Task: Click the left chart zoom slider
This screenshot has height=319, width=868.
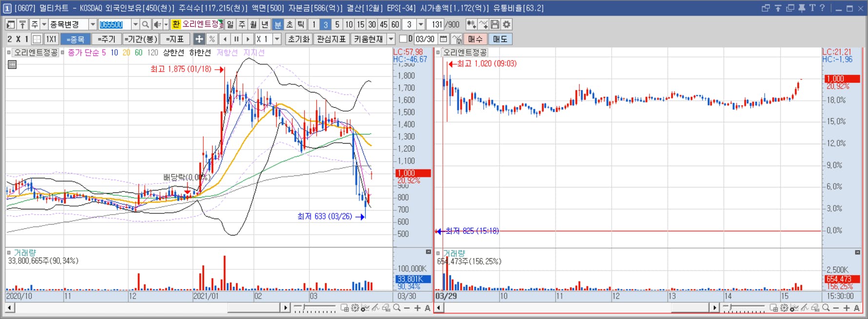Action: click(315, 308)
